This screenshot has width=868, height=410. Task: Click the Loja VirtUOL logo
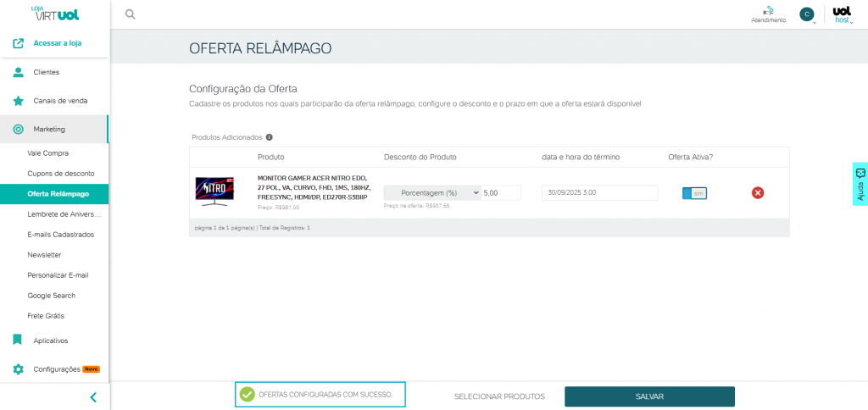55,14
